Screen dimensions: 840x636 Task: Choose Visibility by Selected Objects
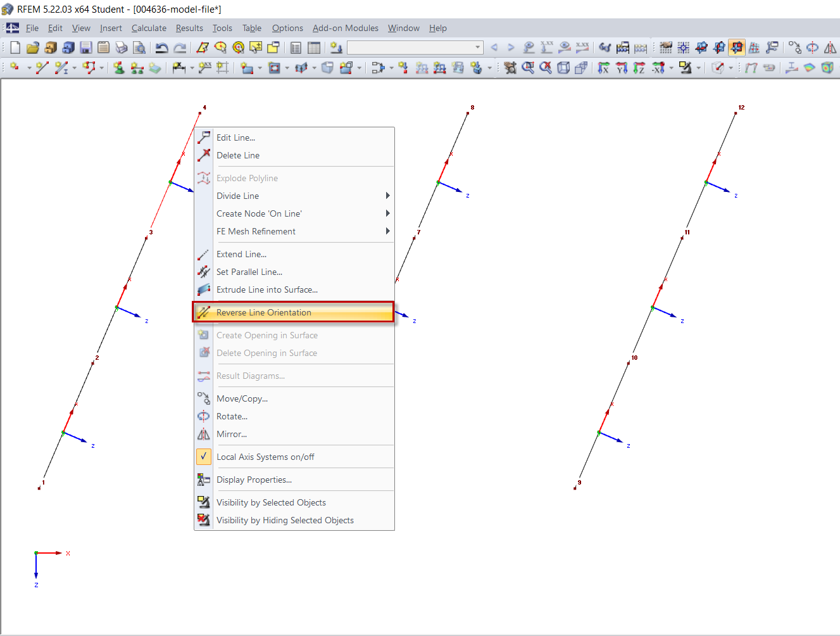coord(294,502)
